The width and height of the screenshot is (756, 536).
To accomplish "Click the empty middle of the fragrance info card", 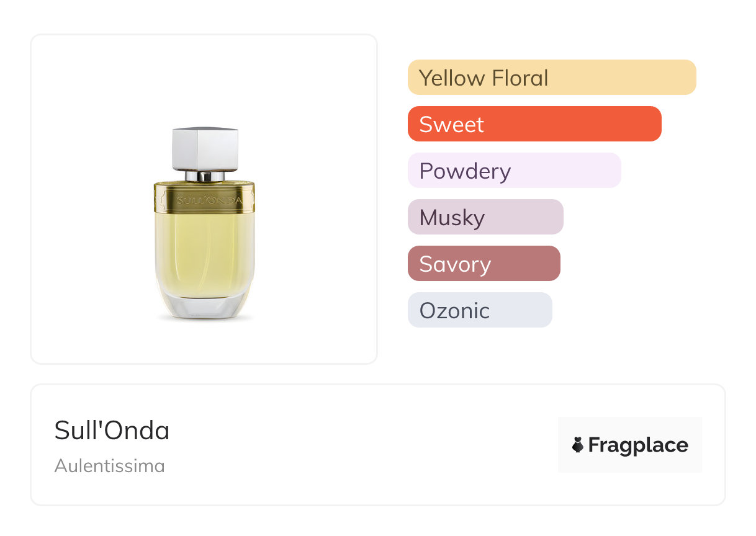I will coord(360,445).
